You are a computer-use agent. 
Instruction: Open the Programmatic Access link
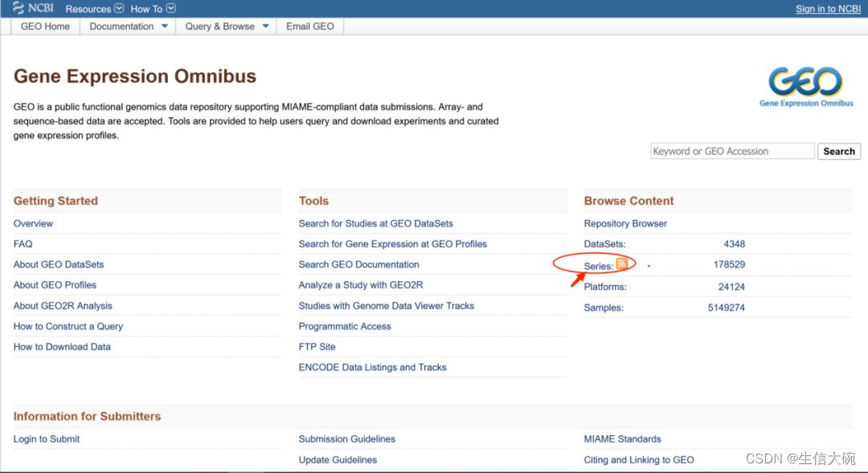tap(345, 326)
